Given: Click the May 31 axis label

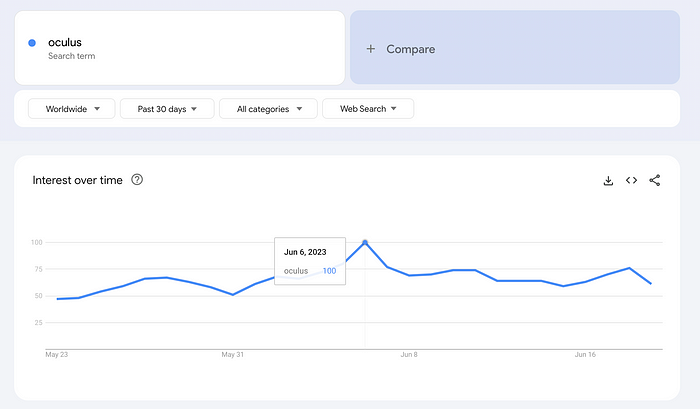Looking at the screenshot, I should 233,355.
